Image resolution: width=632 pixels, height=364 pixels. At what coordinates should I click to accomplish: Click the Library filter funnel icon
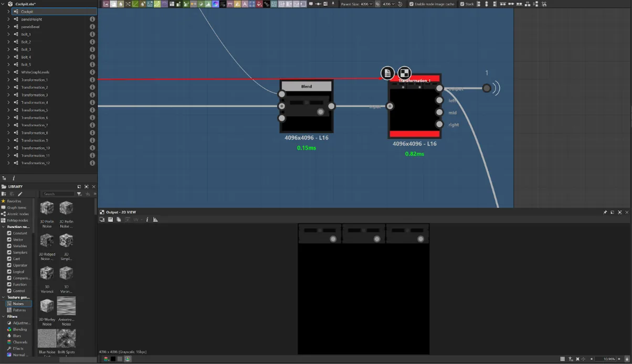click(79, 194)
